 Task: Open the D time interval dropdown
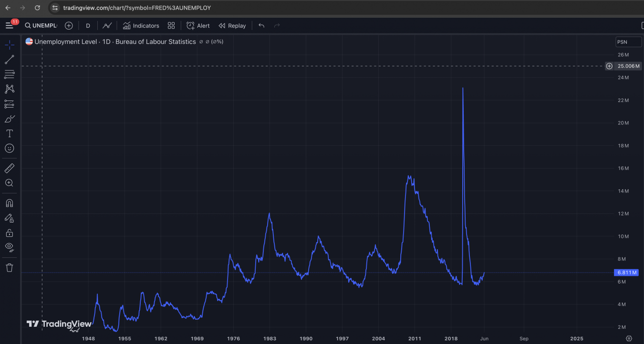click(88, 26)
